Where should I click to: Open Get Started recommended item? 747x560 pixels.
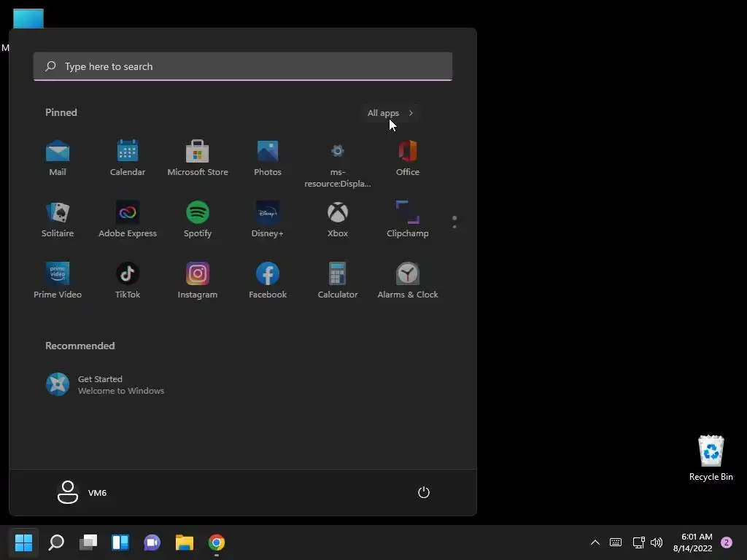coord(105,385)
